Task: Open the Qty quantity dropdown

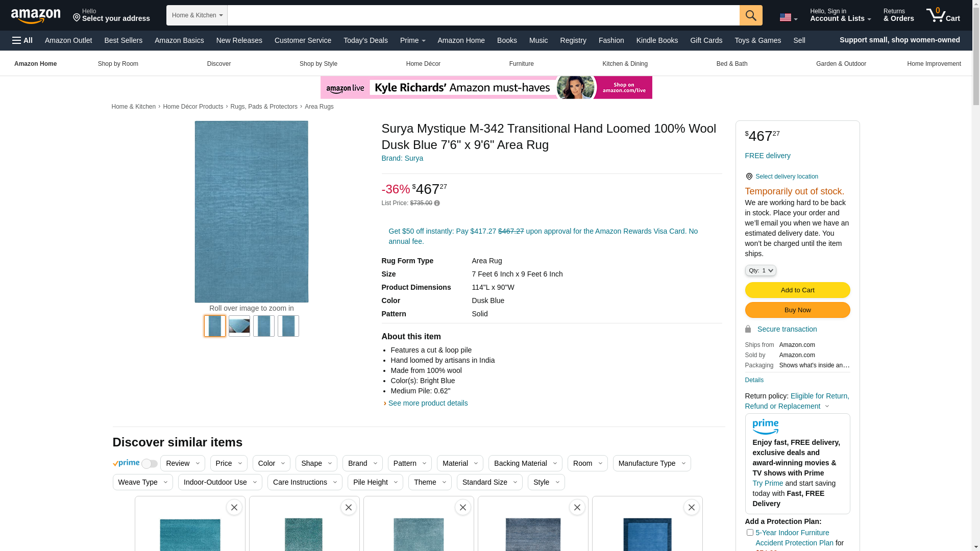Action: (760, 270)
